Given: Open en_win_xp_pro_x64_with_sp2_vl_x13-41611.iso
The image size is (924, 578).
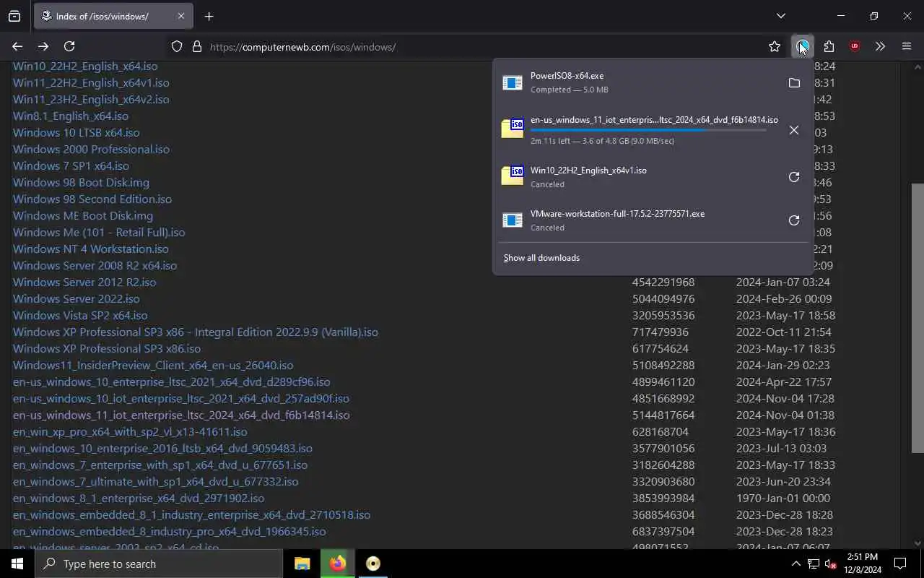Looking at the screenshot, I should pos(130,431).
